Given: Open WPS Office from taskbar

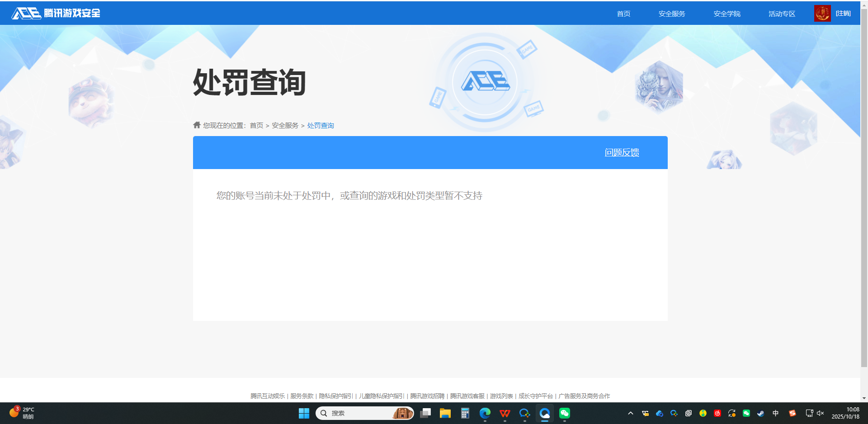Looking at the screenshot, I should (505, 413).
